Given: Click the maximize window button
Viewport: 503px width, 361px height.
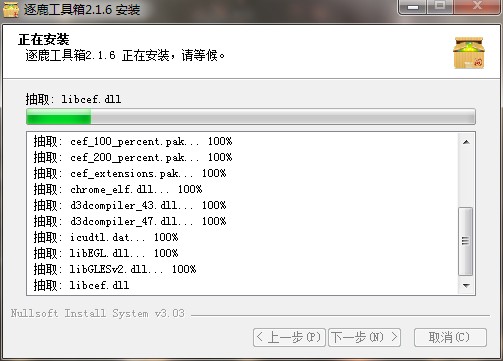Looking at the screenshot, I should (x=440, y=7).
